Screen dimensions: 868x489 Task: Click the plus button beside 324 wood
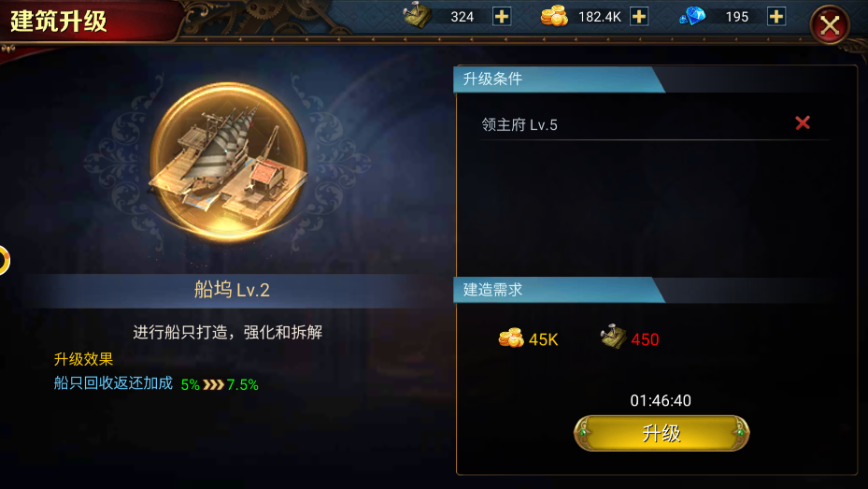502,17
